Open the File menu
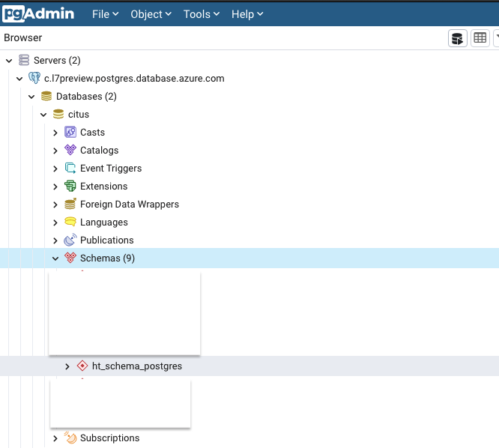Screen dimensions: 499x448 (x=106, y=14)
